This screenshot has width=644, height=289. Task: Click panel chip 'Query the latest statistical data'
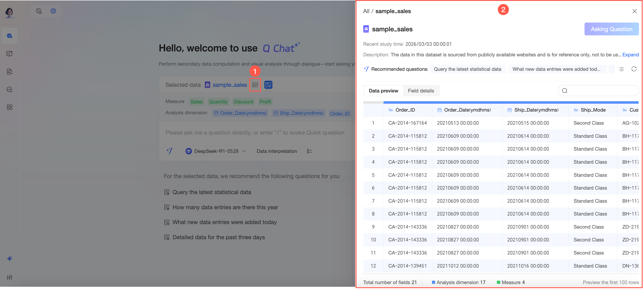click(x=468, y=69)
